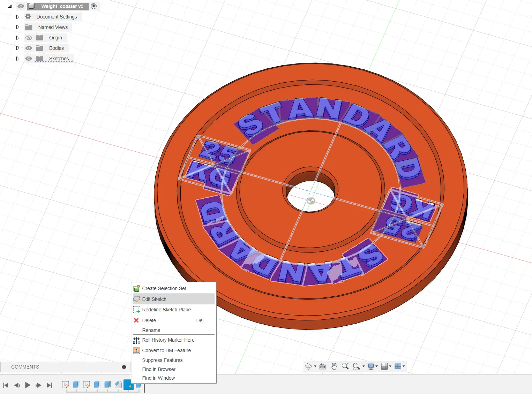Click the Convert to DM Feature icon
This screenshot has height=394, width=532.
click(x=136, y=350)
